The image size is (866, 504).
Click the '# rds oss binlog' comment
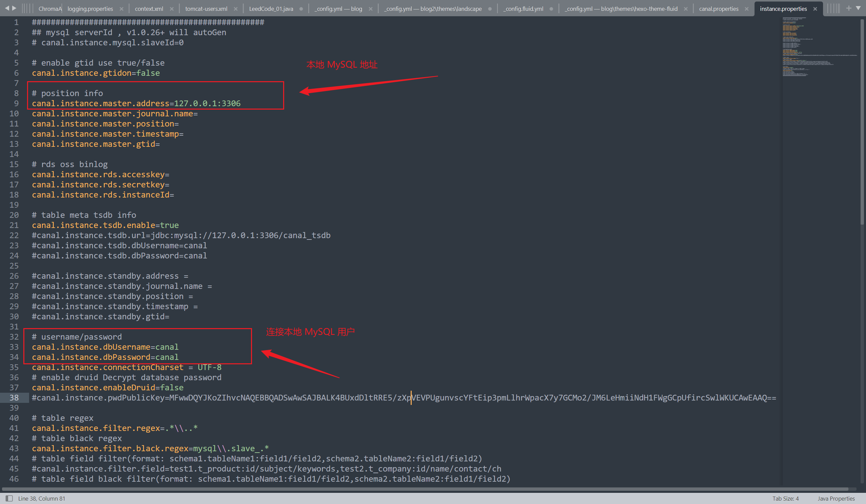[x=70, y=164]
